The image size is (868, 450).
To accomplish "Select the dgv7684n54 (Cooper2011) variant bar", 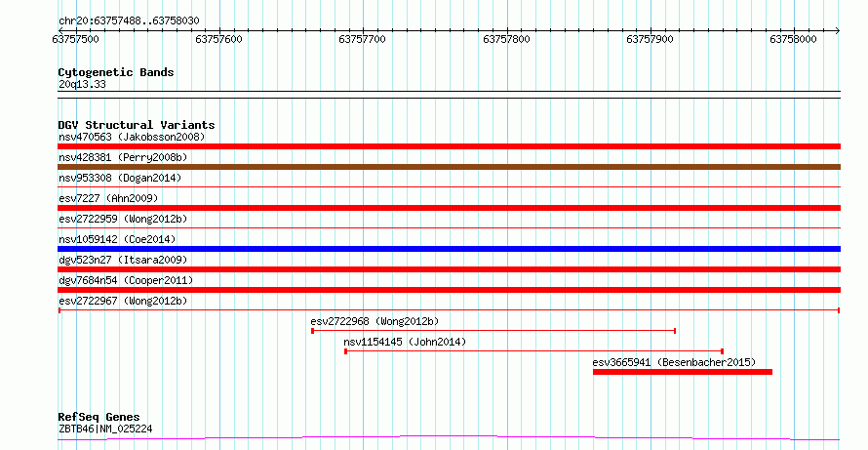I will pyautogui.click(x=449, y=290).
